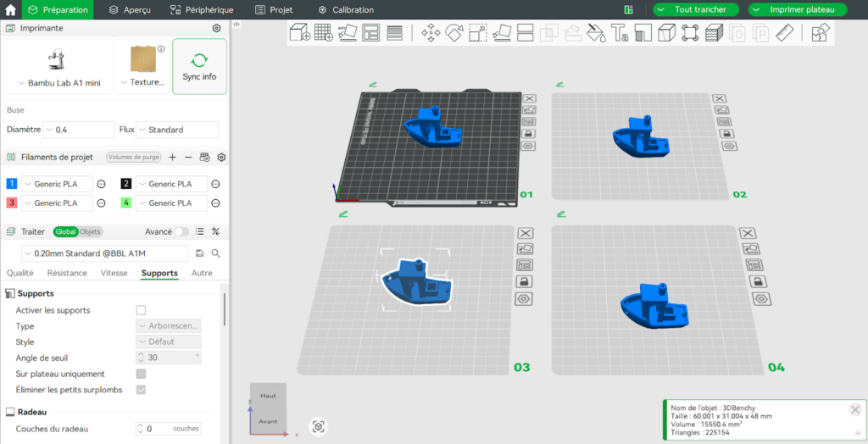868x444 pixels.
Task: Click the Volumes de purge button
Action: pyautogui.click(x=133, y=158)
